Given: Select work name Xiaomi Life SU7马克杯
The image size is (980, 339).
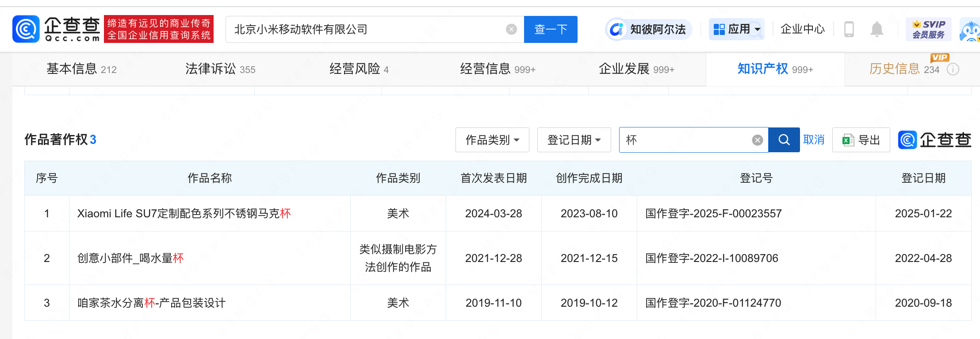Looking at the screenshot, I should 184,213.
